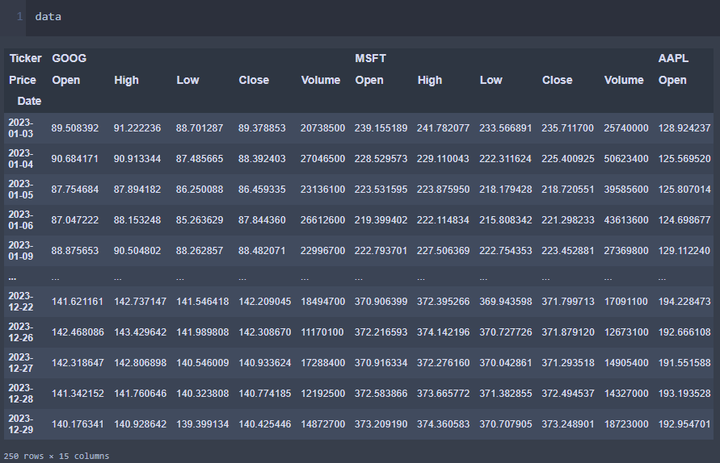Click the Volume column header under GOOG
720x463 pixels.
click(x=321, y=80)
